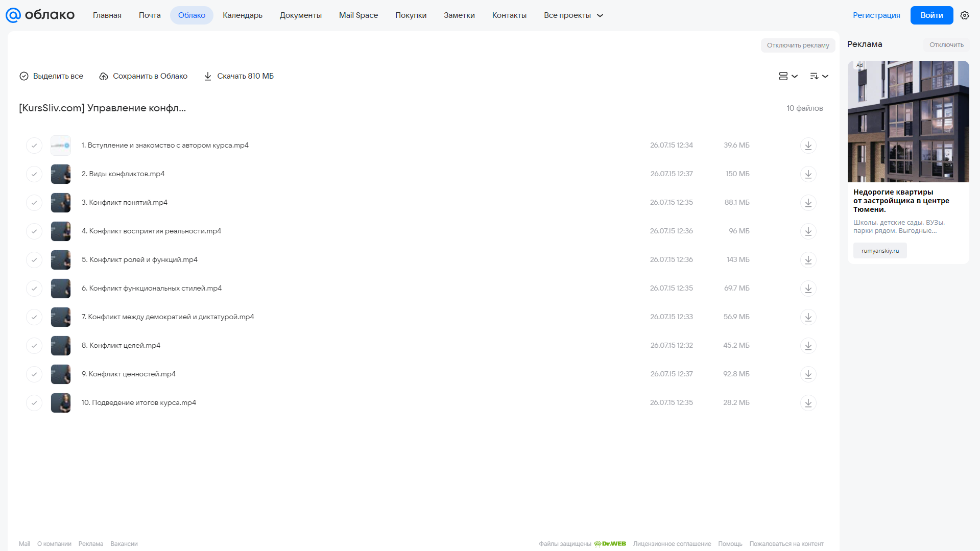This screenshot has height=551, width=980.
Task: Download the 5. Конфликт ролей и функций file
Action: click(x=808, y=260)
